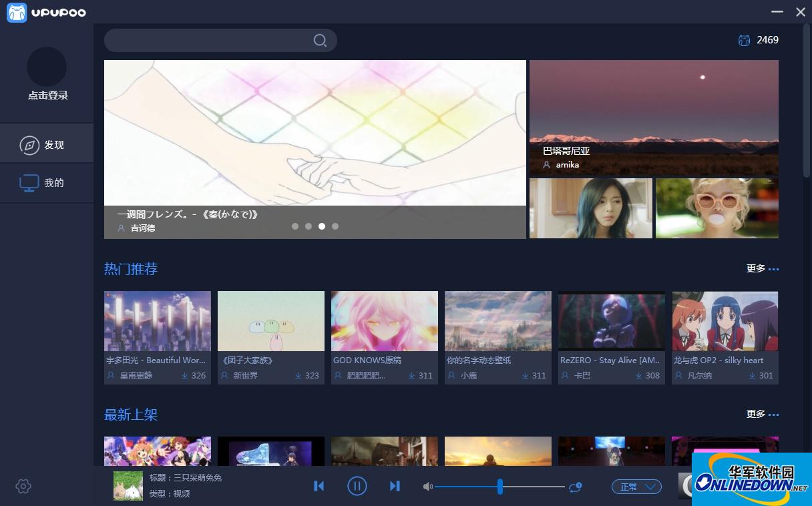Expand 更多 next to 最新上架

[x=762, y=414]
